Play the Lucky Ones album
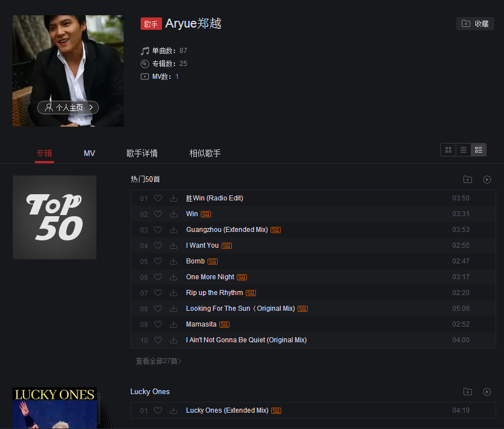Viewport: 504px width, 429px height. [x=487, y=392]
